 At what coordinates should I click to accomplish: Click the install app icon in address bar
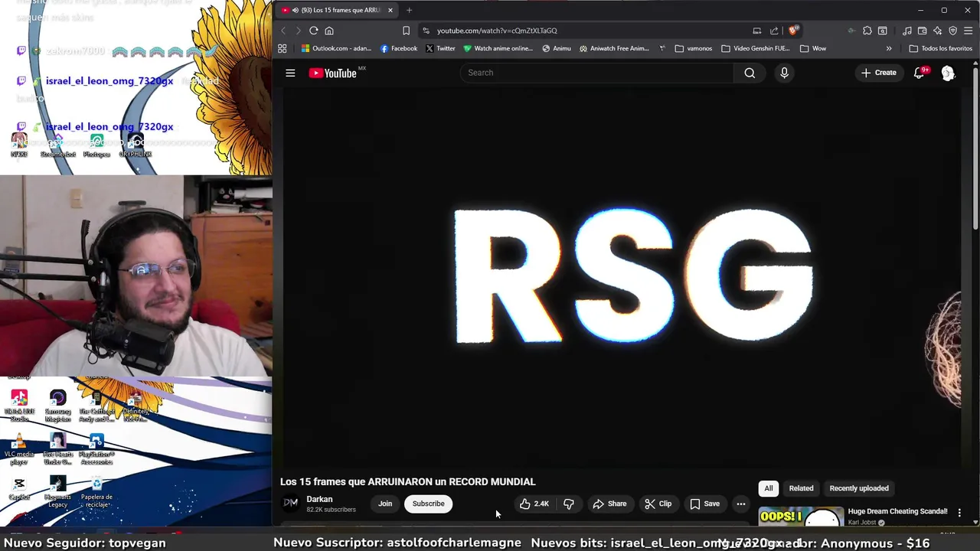(757, 31)
